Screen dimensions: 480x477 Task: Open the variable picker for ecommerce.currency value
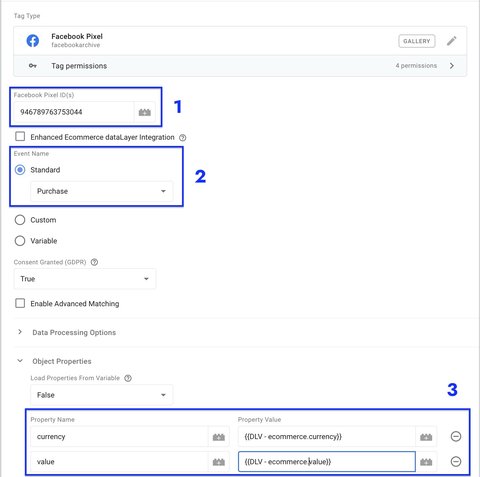click(426, 437)
